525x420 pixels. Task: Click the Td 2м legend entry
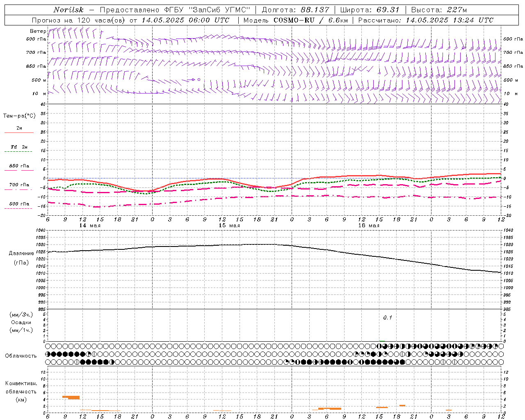(x=19, y=147)
